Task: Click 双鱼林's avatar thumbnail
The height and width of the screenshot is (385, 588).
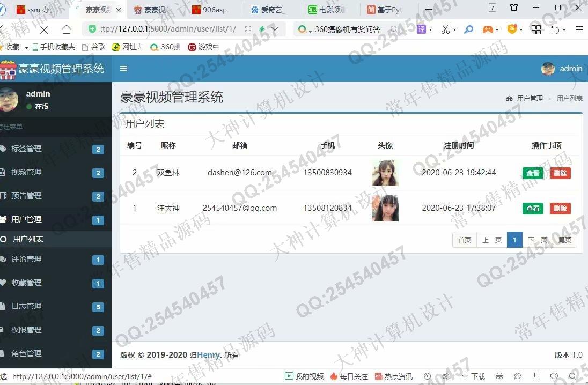Action: (x=385, y=173)
